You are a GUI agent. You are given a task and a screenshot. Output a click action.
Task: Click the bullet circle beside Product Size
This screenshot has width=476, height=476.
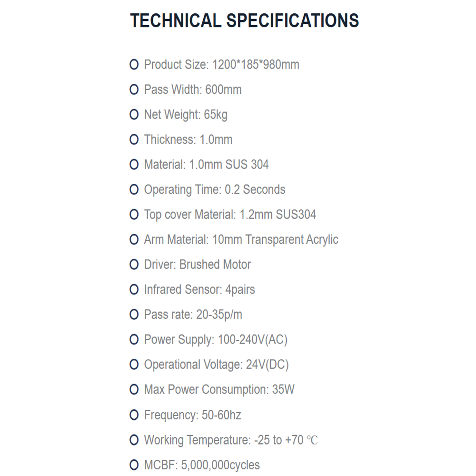point(134,64)
